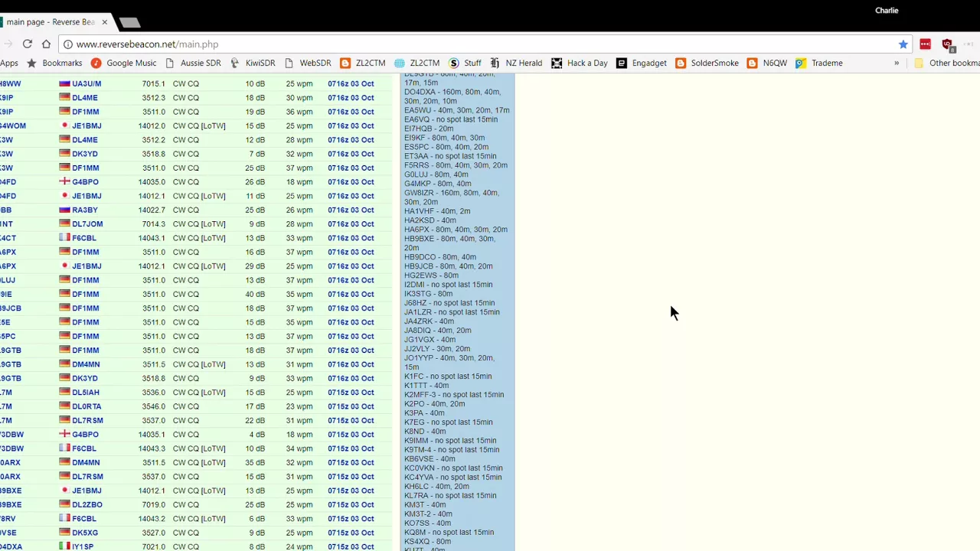Select the 36 wpm speed value
This screenshot has height=551, width=980.
coord(299,112)
